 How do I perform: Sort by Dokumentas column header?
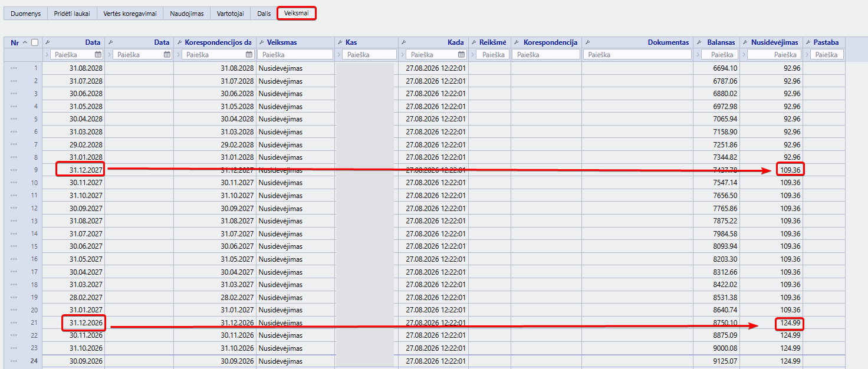click(668, 42)
